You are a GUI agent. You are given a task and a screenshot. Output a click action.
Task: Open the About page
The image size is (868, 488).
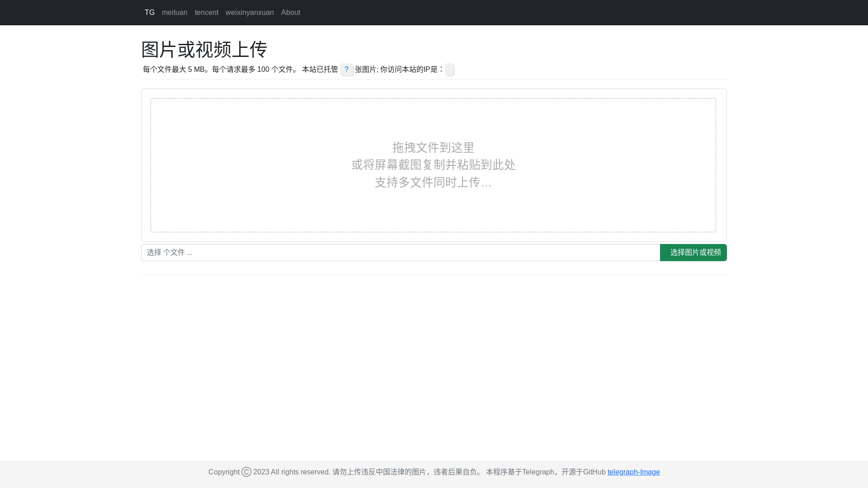pos(291,13)
